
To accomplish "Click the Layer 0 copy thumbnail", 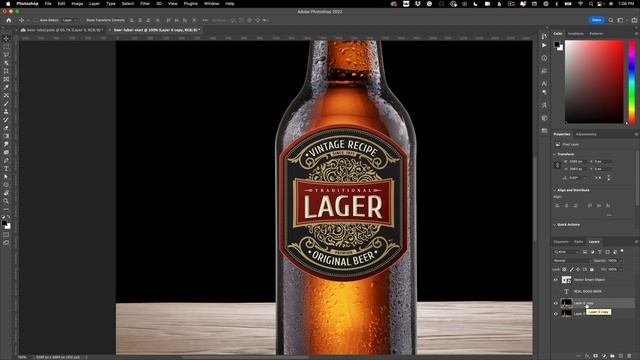I will pyautogui.click(x=567, y=303).
